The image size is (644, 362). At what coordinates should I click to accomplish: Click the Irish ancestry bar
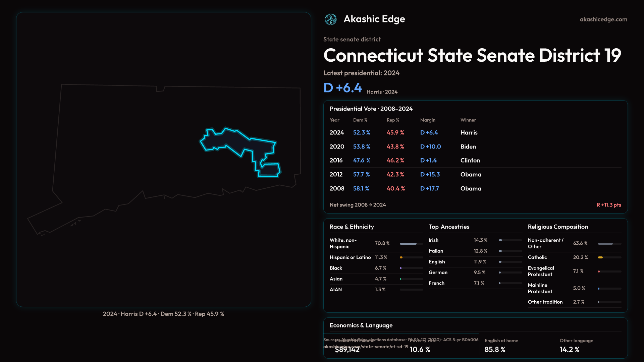click(500, 240)
